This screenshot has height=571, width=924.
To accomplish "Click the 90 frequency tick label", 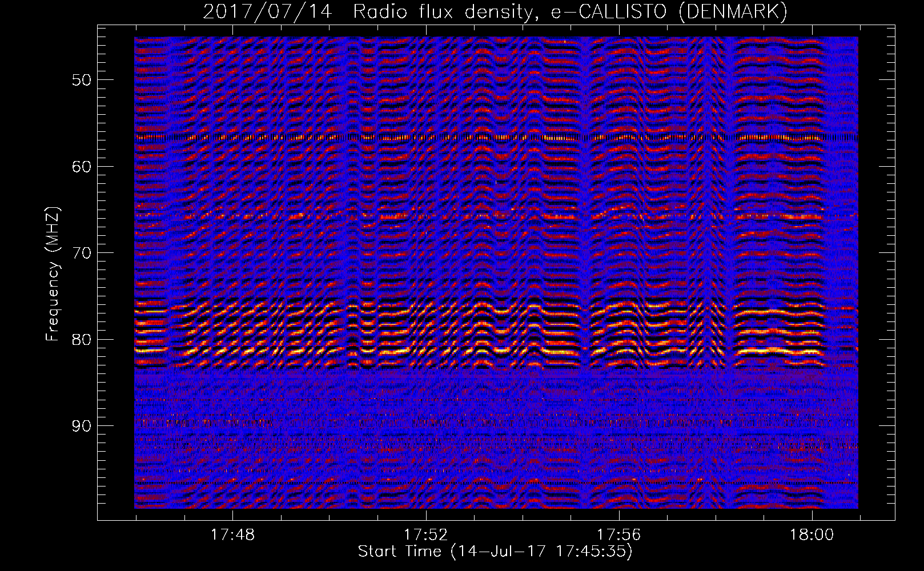I will tap(81, 426).
